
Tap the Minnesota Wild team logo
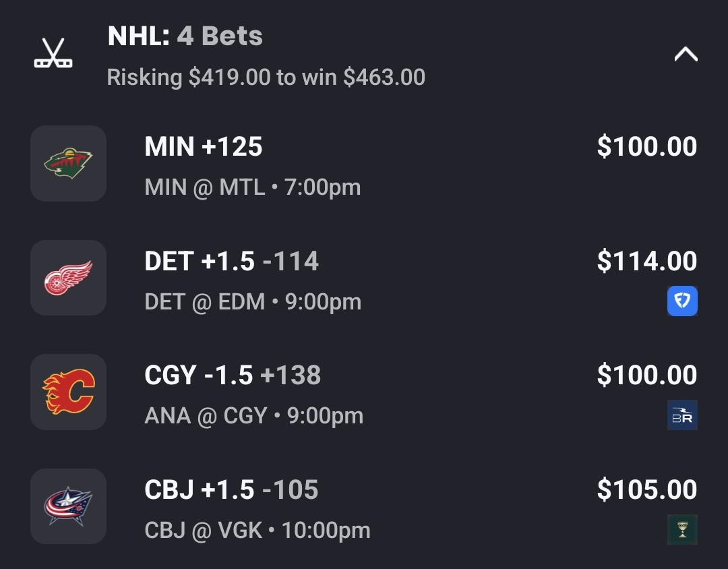68,163
